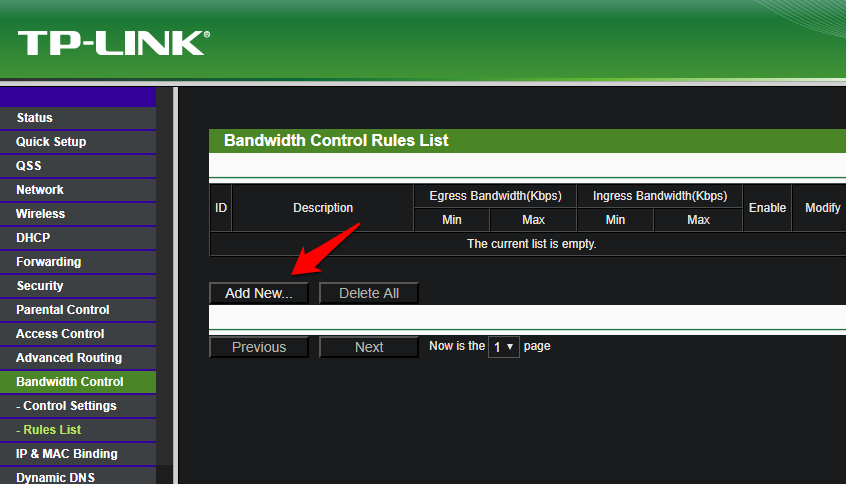Viewport: 846px width, 484px height.
Task: Click the TP-LINK logo
Action: [x=114, y=43]
